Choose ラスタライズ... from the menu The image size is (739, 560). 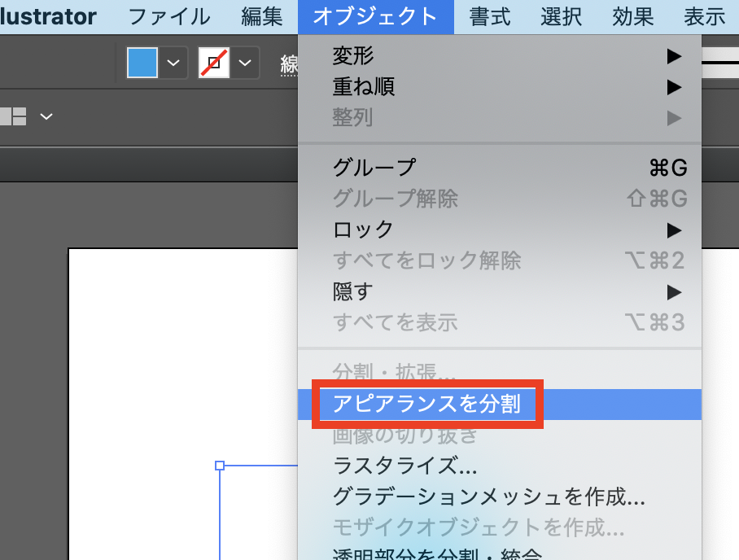click(404, 466)
